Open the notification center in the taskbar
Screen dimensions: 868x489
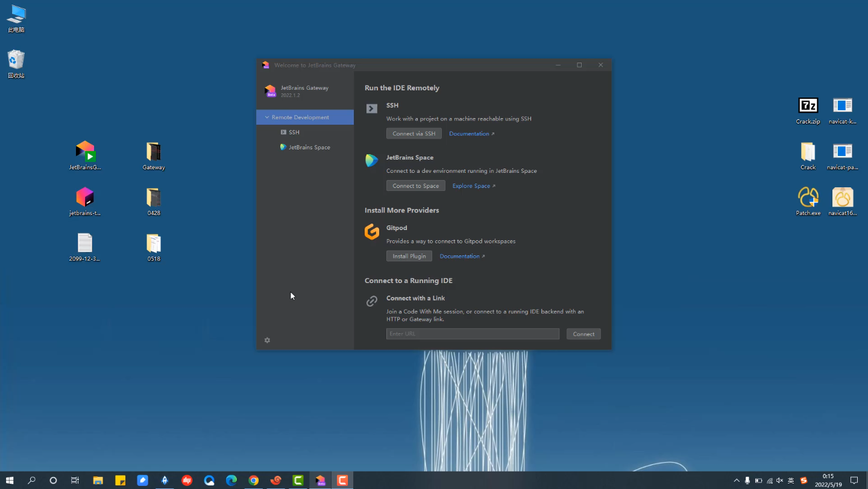pyautogui.click(x=854, y=480)
